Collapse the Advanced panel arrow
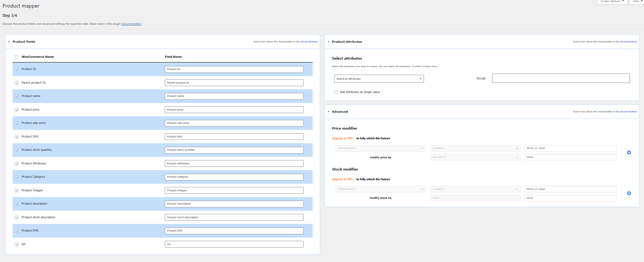644x262 pixels. (328, 112)
